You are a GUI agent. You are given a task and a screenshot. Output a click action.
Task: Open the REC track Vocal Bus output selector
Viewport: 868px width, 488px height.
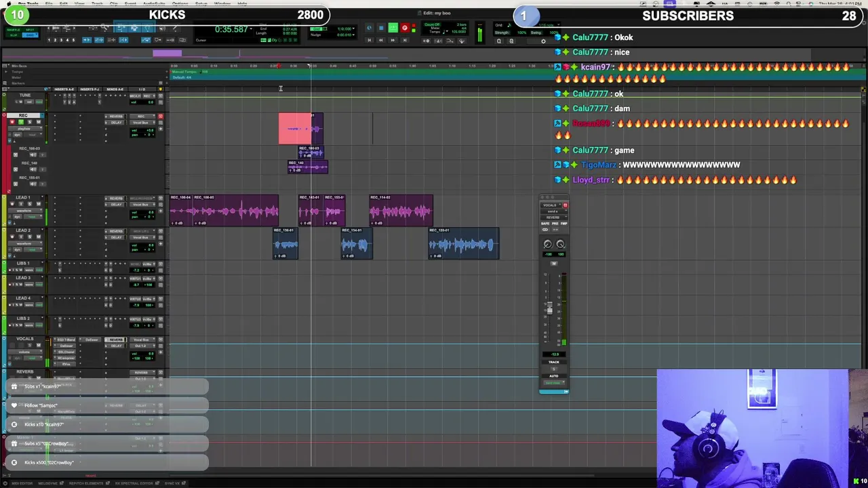142,123
